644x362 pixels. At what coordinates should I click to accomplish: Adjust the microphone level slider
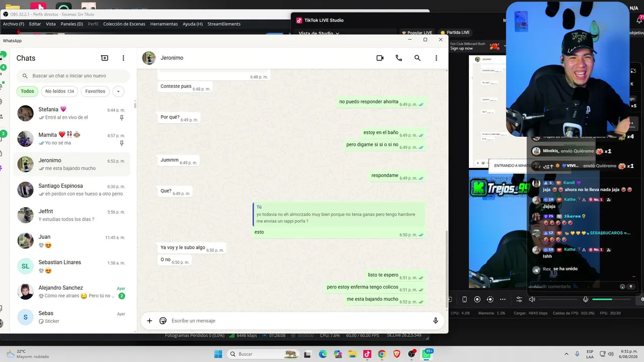click(x=611, y=300)
